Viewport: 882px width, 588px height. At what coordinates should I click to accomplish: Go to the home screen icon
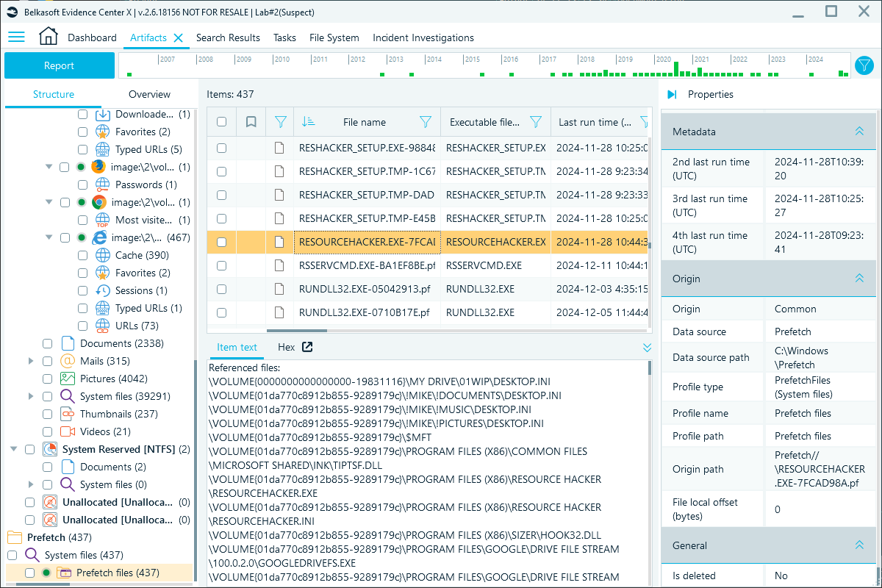49,37
